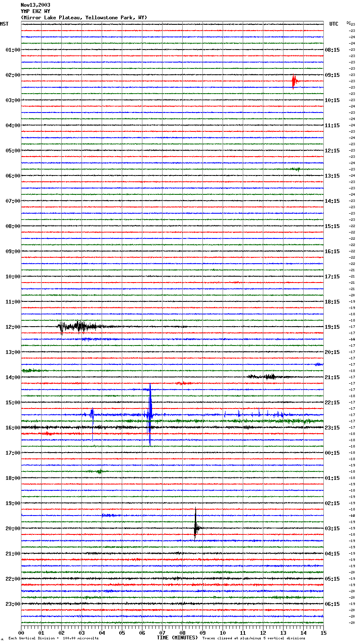Click the tall blue spike near minute 06

(150, 414)
